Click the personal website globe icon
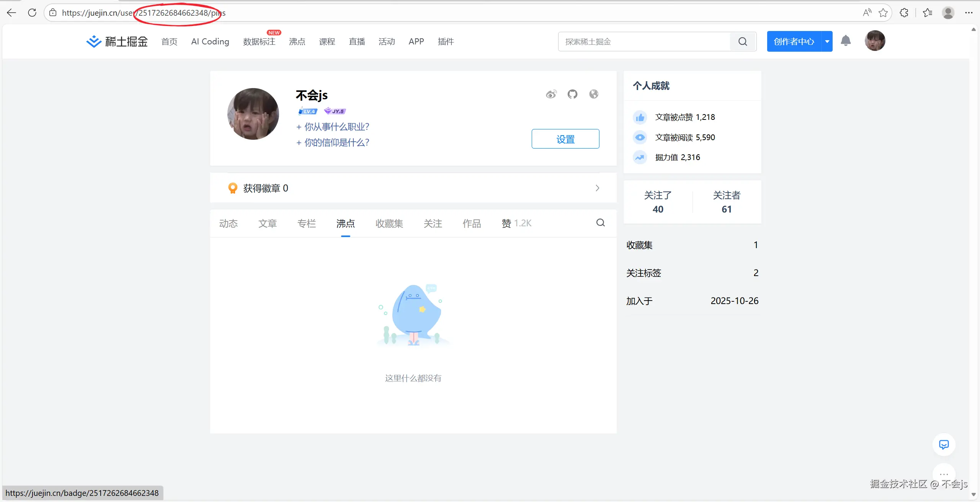This screenshot has height=502, width=980. 594,94
